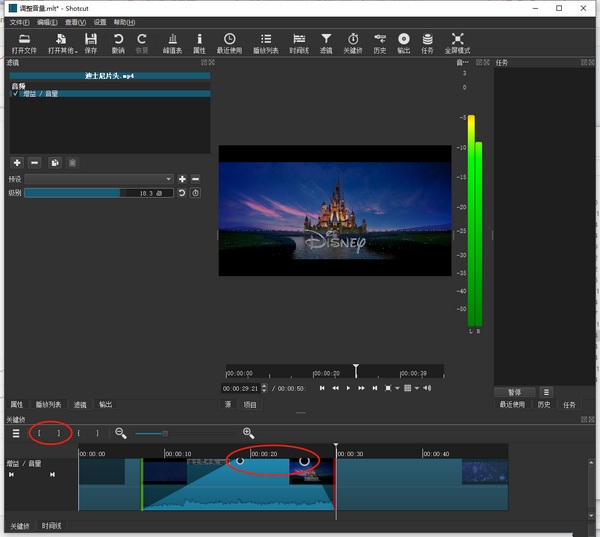Switch to the 时间线 (Timeline) bottom tab
The width and height of the screenshot is (600, 537).
click(x=50, y=525)
